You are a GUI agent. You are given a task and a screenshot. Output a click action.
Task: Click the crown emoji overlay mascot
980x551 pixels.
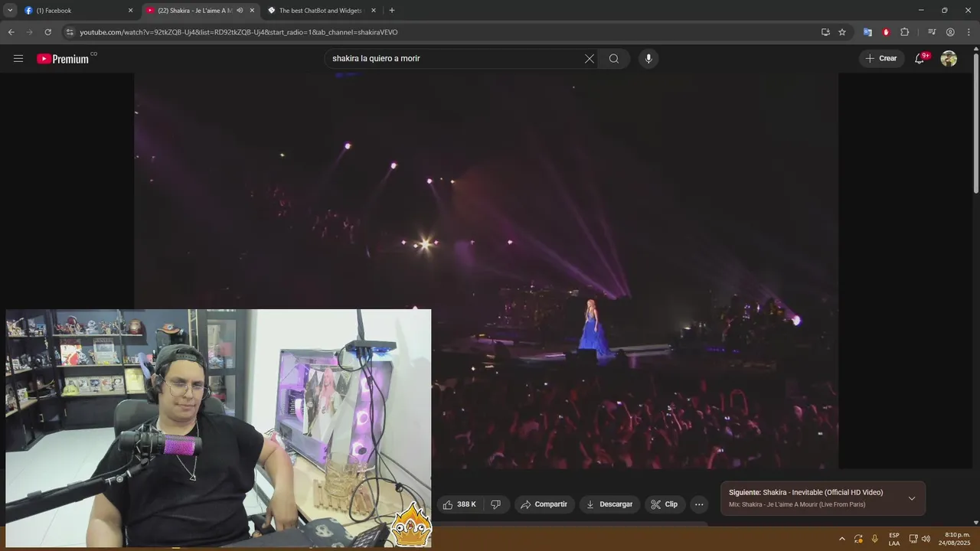(411, 525)
